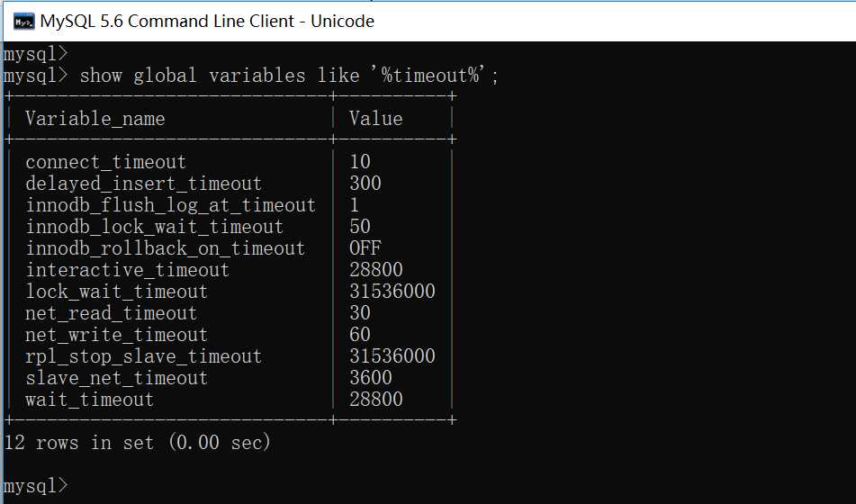856x504 pixels.
Task: Click the net_read_timeout variable name
Action: [x=111, y=313]
